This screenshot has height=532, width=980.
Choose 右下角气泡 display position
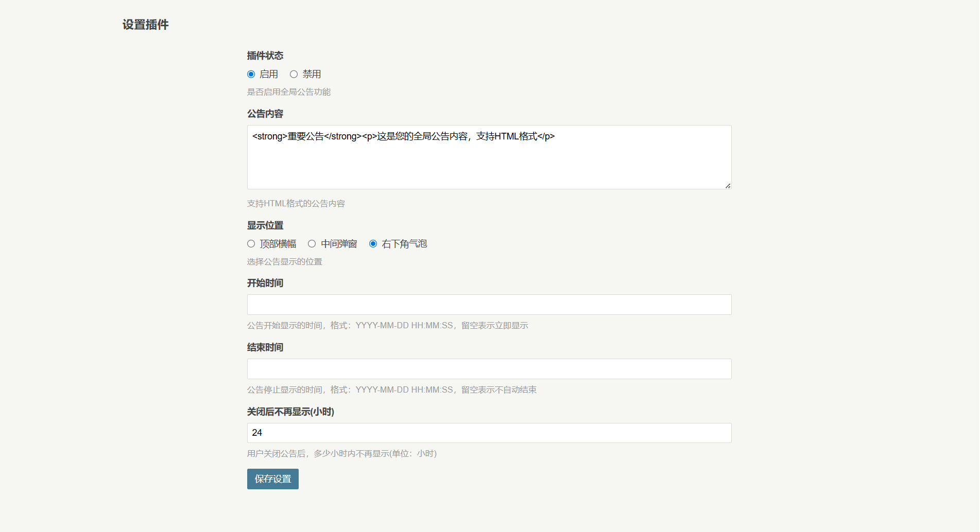373,244
